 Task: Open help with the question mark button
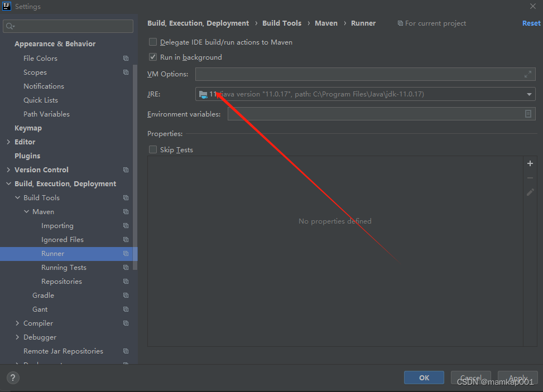point(13,378)
